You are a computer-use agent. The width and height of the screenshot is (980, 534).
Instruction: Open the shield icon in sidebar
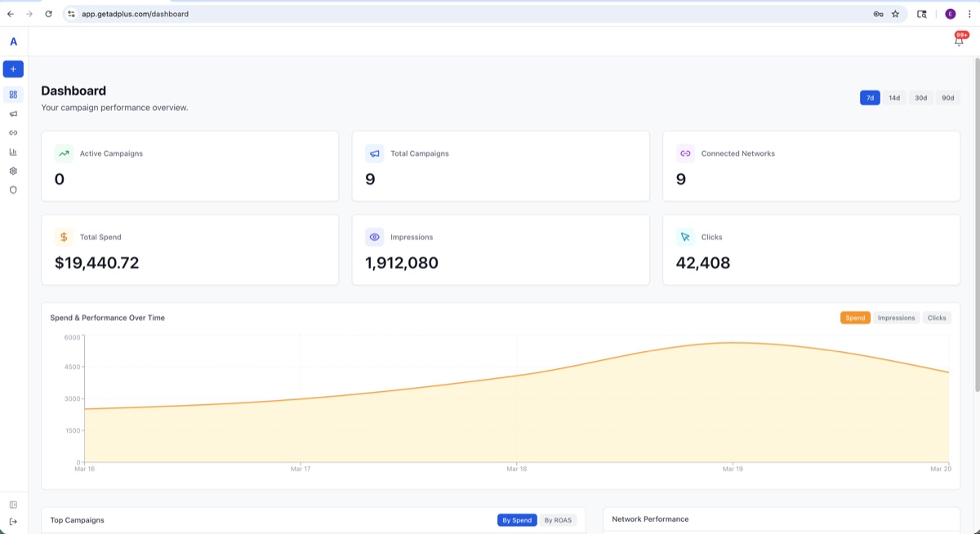tap(13, 189)
